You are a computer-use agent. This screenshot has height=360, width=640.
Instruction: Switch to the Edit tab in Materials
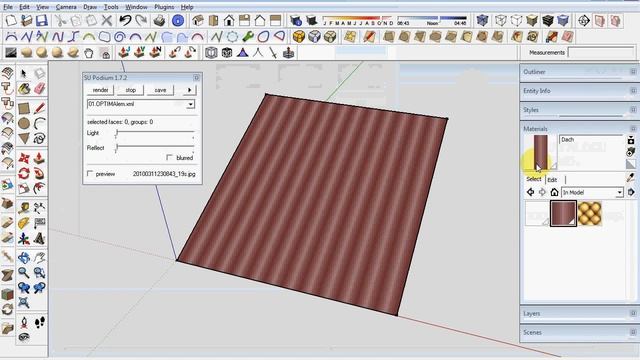click(x=552, y=180)
